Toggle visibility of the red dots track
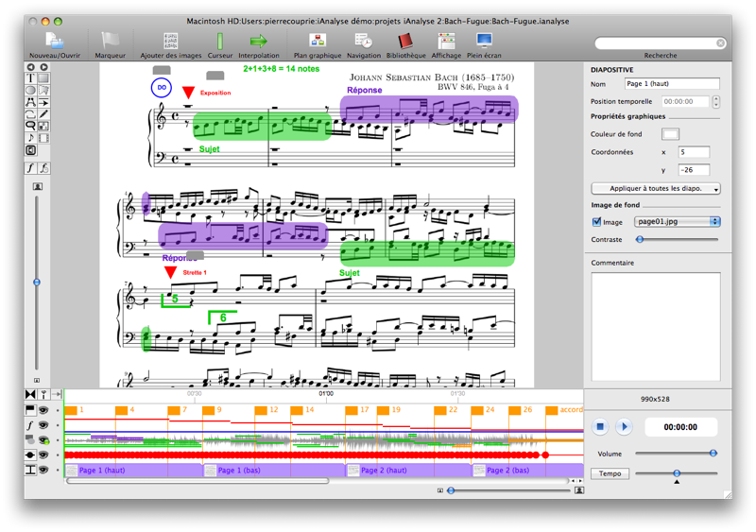 tap(43, 455)
